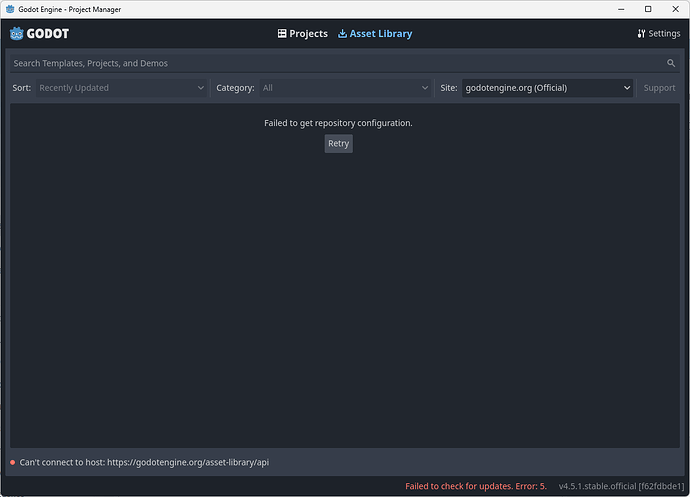Open the Sort dropdown showing Recently Updated
This screenshot has width=690, height=497.
(x=122, y=88)
